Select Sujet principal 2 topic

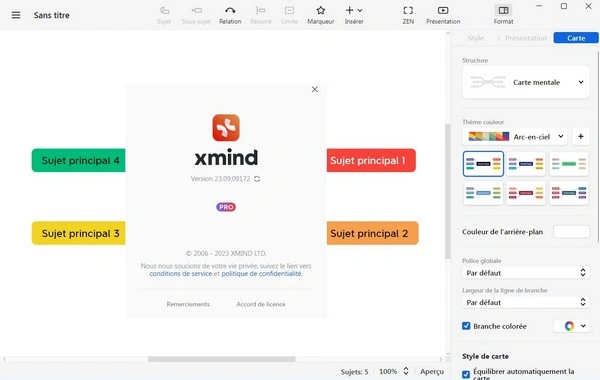tap(373, 233)
